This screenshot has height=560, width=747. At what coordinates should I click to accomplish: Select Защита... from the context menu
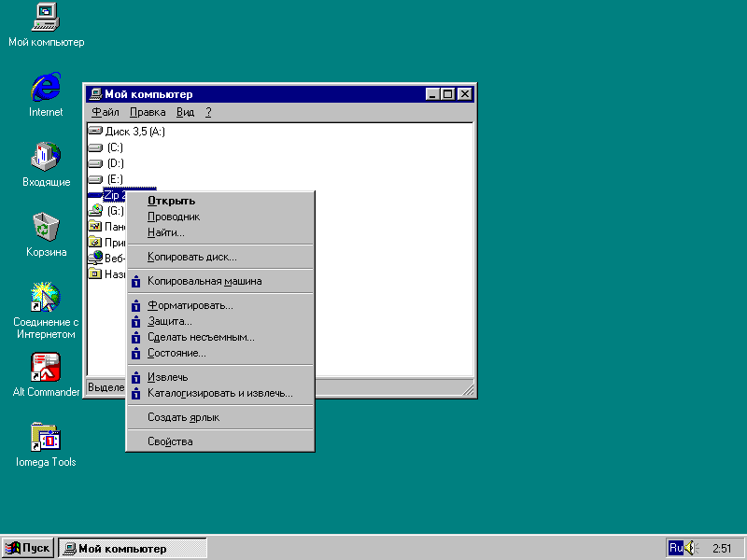click(x=170, y=321)
